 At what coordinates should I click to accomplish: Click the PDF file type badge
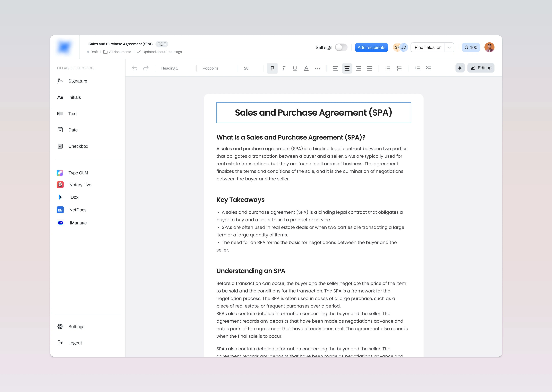click(162, 44)
